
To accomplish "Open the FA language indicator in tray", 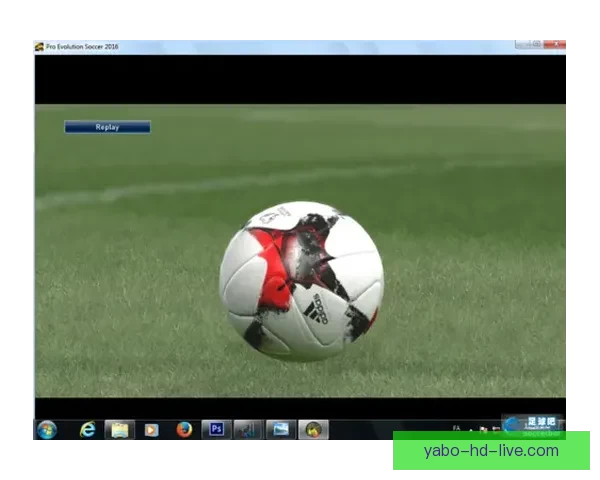I will (456, 427).
